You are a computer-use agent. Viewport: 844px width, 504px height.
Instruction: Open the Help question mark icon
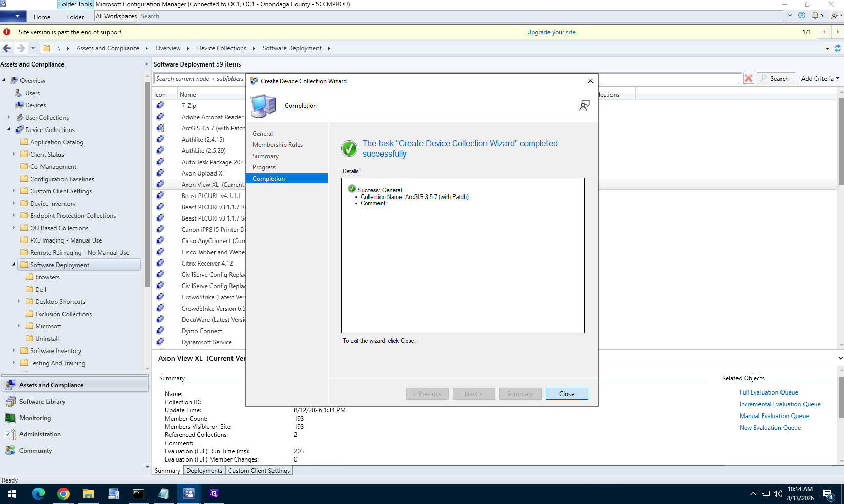coord(802,15)
